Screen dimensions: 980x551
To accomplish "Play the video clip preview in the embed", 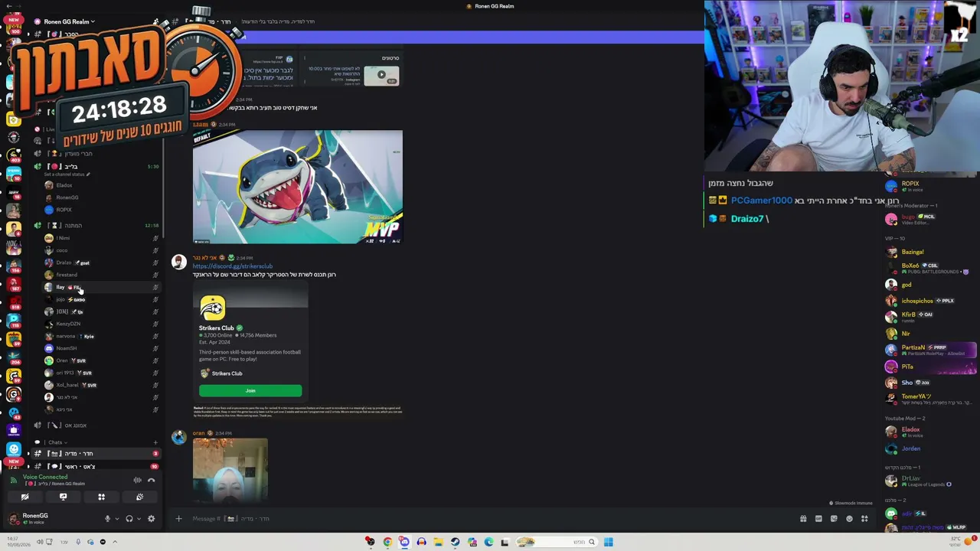I will point(381,75).
